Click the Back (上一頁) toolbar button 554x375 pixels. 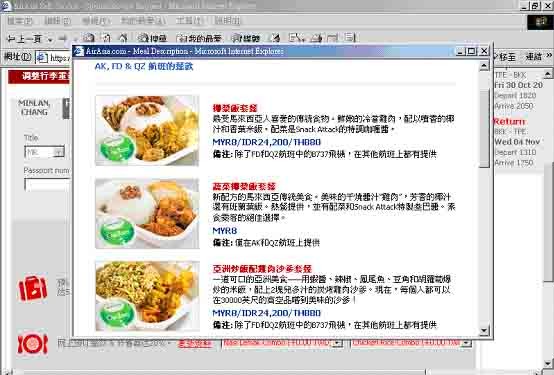point(24,38)
